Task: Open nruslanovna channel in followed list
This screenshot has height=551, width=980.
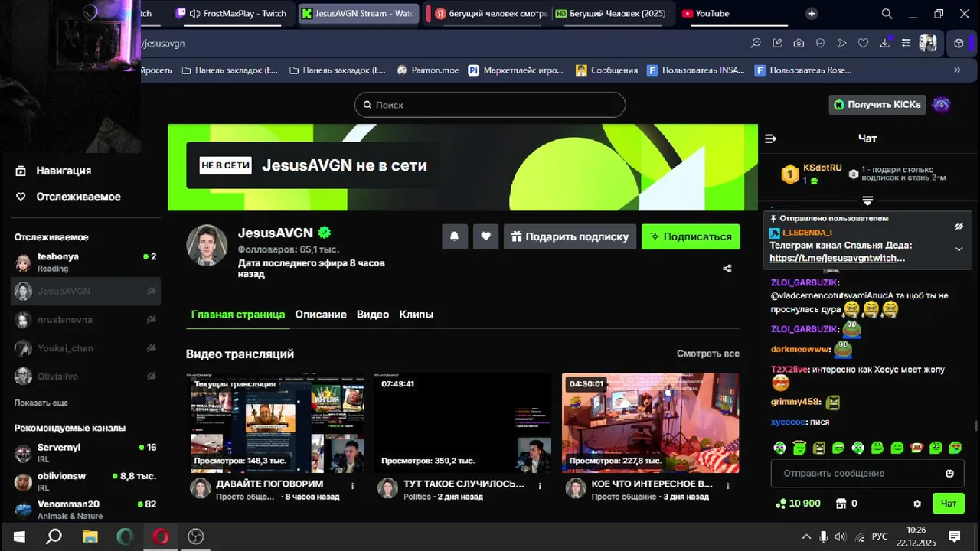Action: click(86, 320)
